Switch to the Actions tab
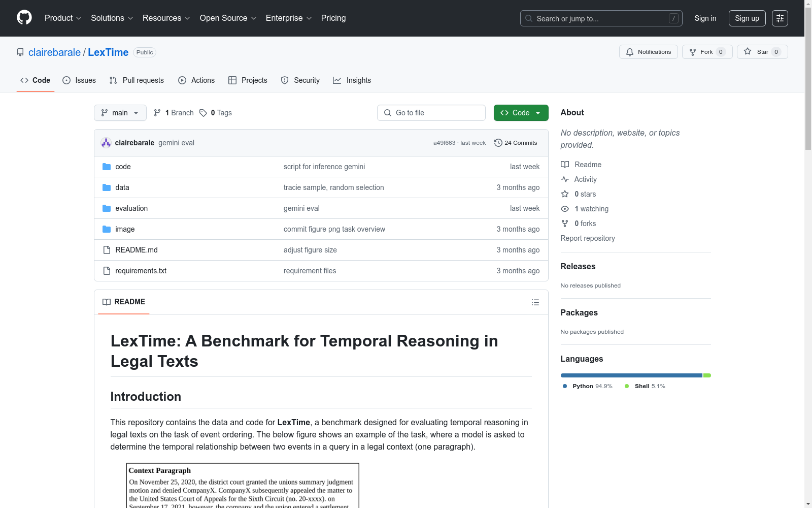The height and width of the screenshot is (508, 812). tap(196, 80)
